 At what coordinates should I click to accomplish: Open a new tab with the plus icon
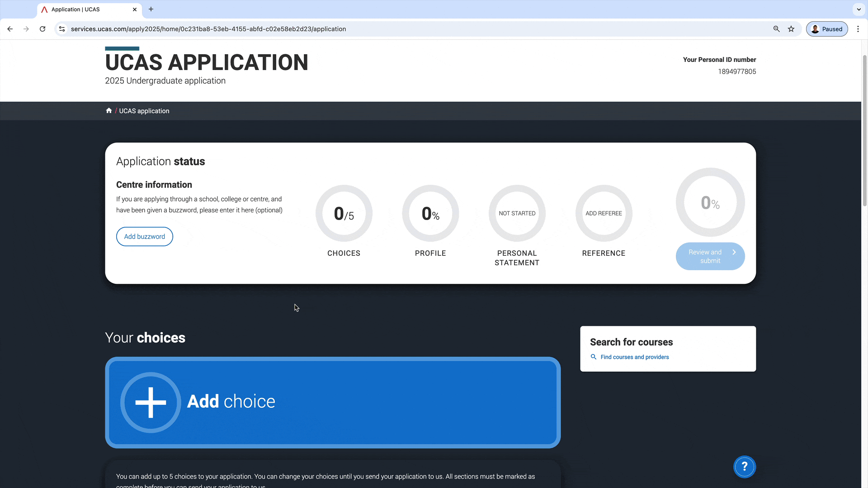(x=151, y=9)
